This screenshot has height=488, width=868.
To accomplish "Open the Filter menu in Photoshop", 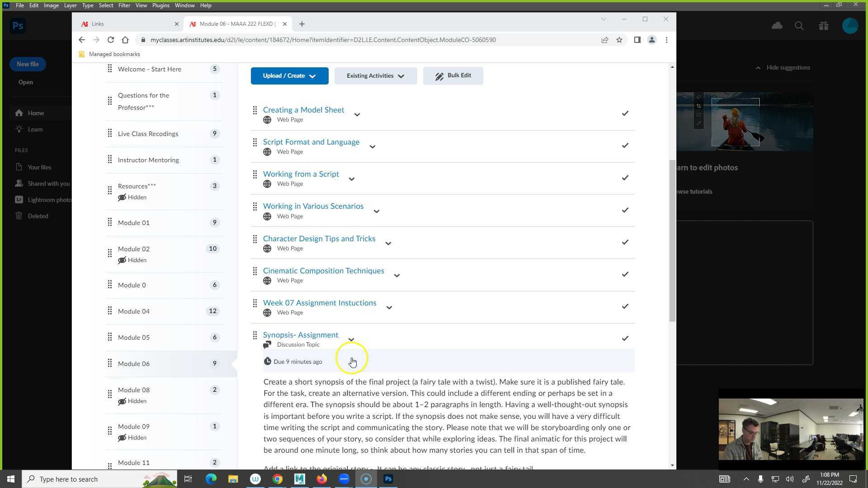I will pyautogui.click(x=124, y=5).
